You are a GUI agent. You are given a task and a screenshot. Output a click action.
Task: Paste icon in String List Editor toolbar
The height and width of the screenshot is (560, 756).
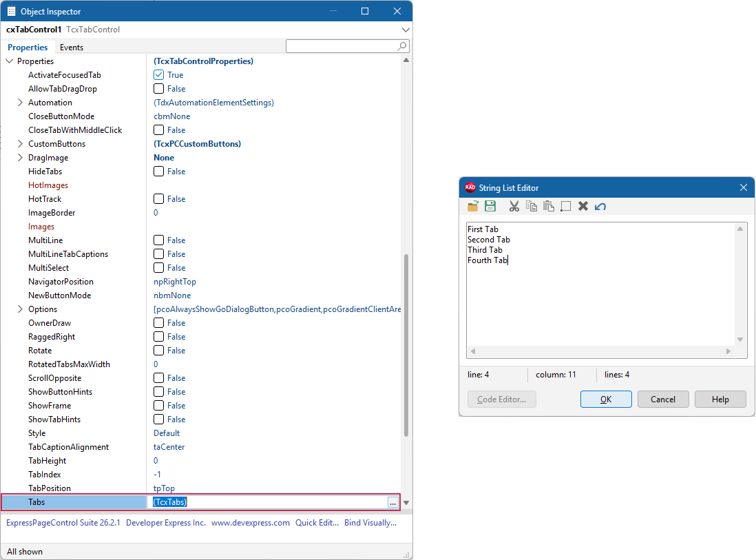tap(549, 207)
